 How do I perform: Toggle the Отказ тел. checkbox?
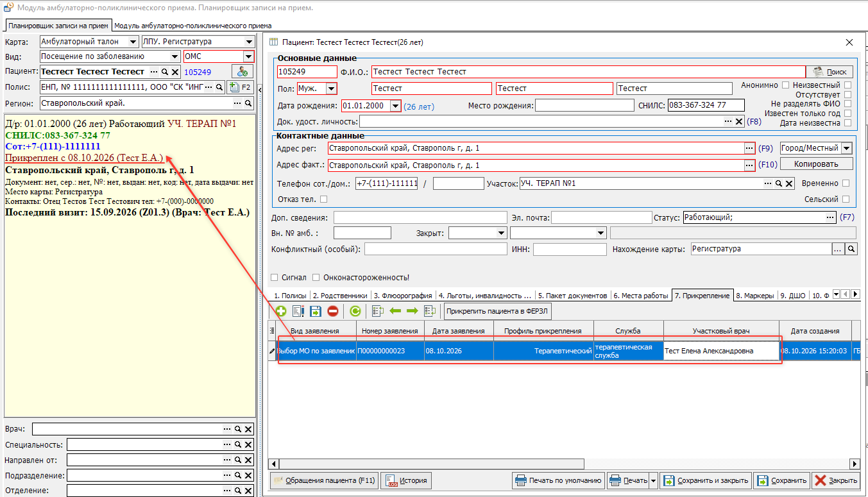click(x=323, y=199)
